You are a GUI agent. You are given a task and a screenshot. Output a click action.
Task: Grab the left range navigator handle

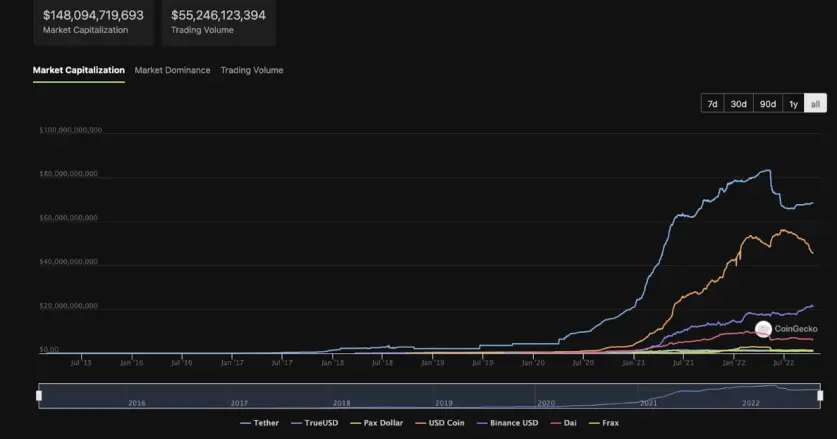pos(38,395)
